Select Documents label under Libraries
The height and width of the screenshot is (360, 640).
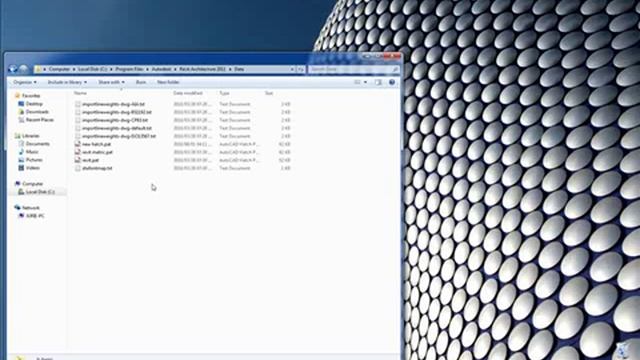[x=38, y=144]
